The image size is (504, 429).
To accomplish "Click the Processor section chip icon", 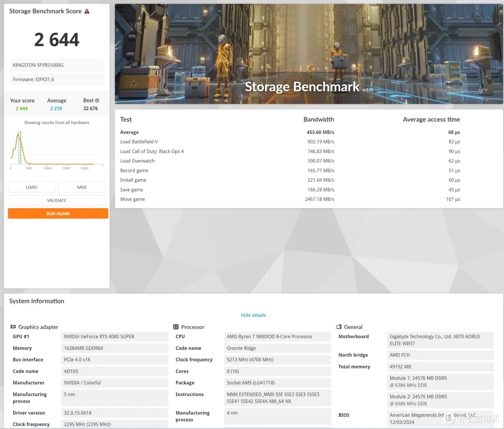I will click(x=176, y=327).
